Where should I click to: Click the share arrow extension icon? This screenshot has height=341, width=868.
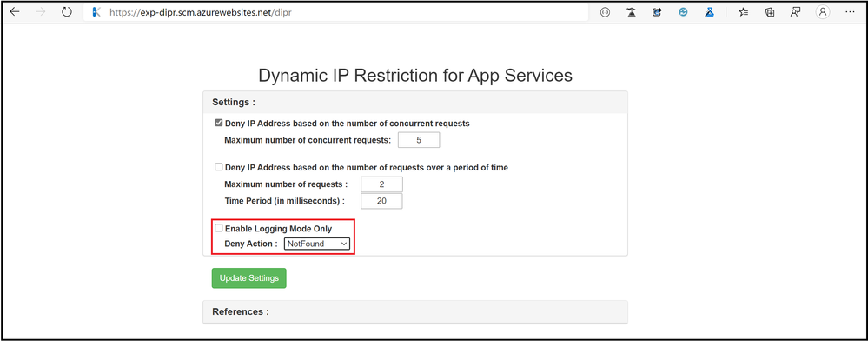pos(657,12)
